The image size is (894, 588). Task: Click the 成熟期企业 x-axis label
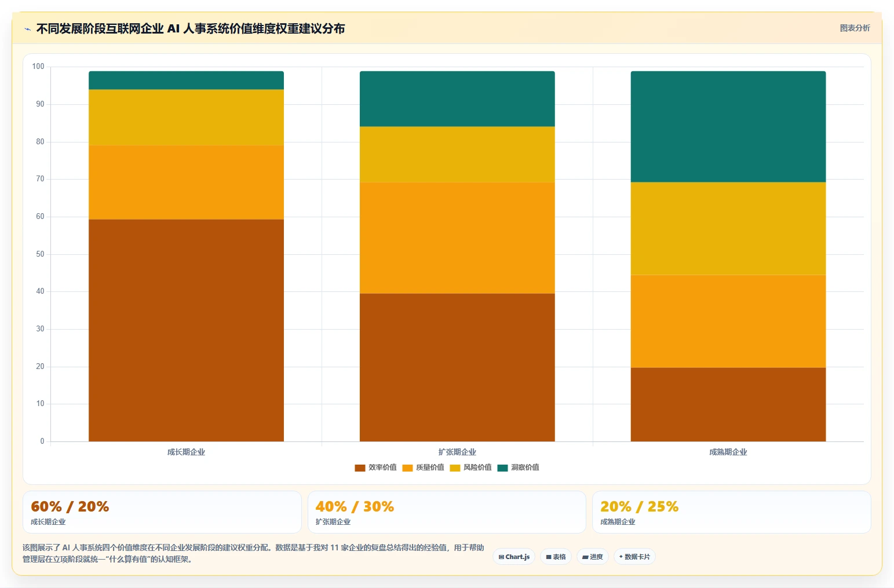[x=728, y=452]
